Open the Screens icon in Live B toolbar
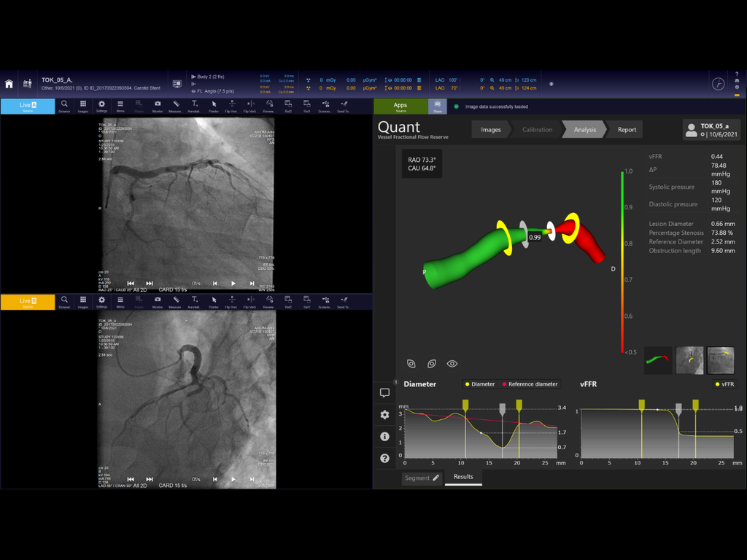Viewport: 747px width, 560px height. pyautogui.click(x=324, y=300)
